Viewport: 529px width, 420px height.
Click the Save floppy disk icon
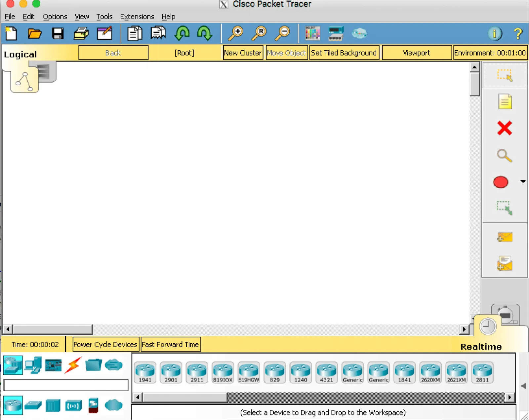click(x=58, y=34)
